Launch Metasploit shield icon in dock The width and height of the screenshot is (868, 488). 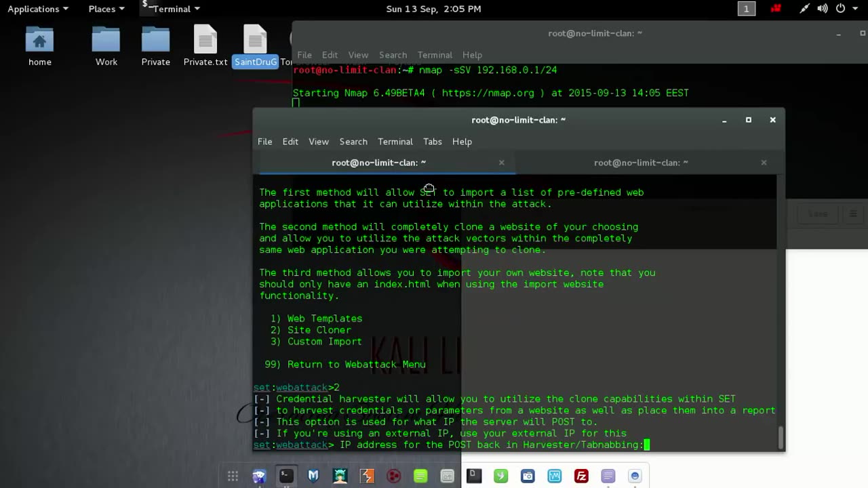coord(313,476)
